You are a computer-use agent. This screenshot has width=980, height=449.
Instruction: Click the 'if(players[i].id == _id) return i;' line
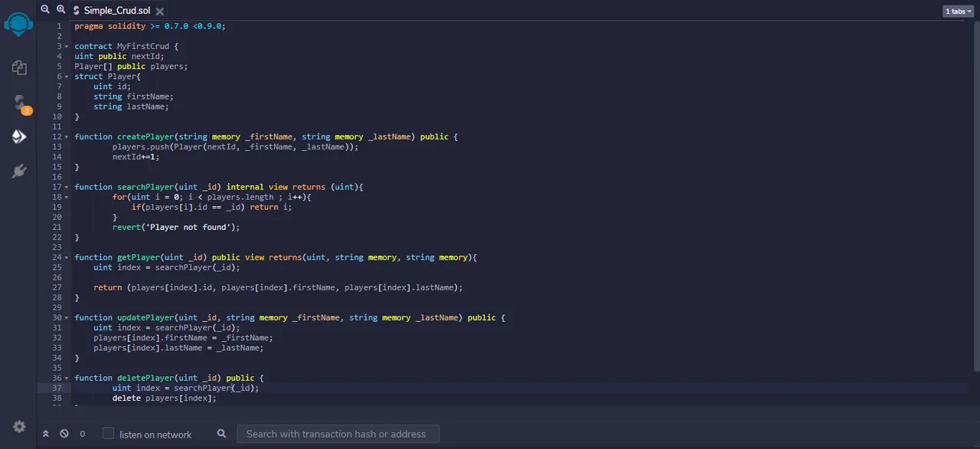tap(211, 207)
